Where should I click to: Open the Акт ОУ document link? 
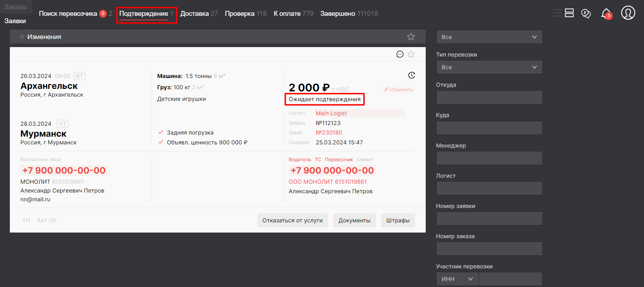coord(47,220)
